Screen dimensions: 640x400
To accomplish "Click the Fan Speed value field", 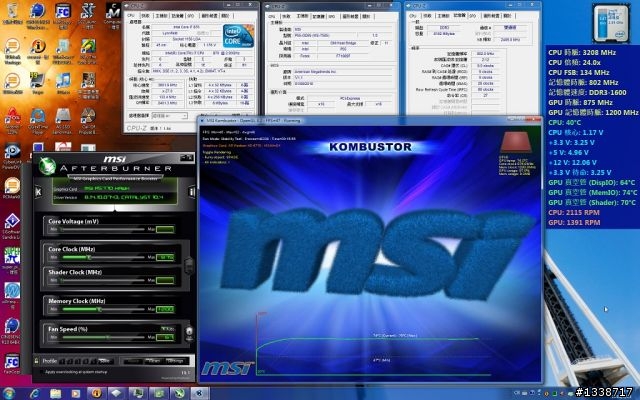I will 165,338.
